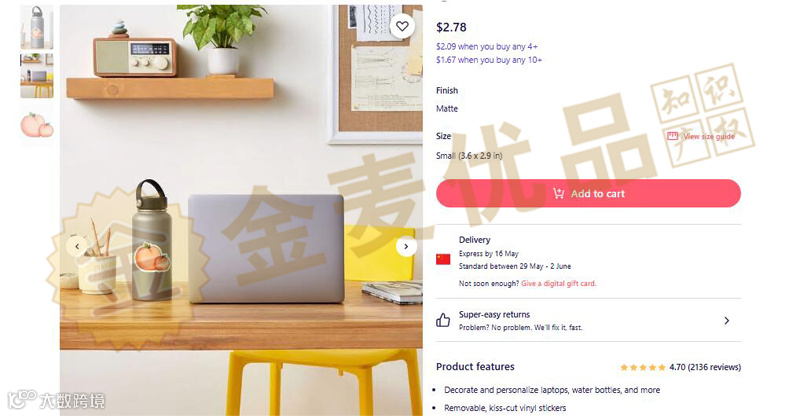Select the Small size option
800x416 pixels.
click(x=469, y=156)
